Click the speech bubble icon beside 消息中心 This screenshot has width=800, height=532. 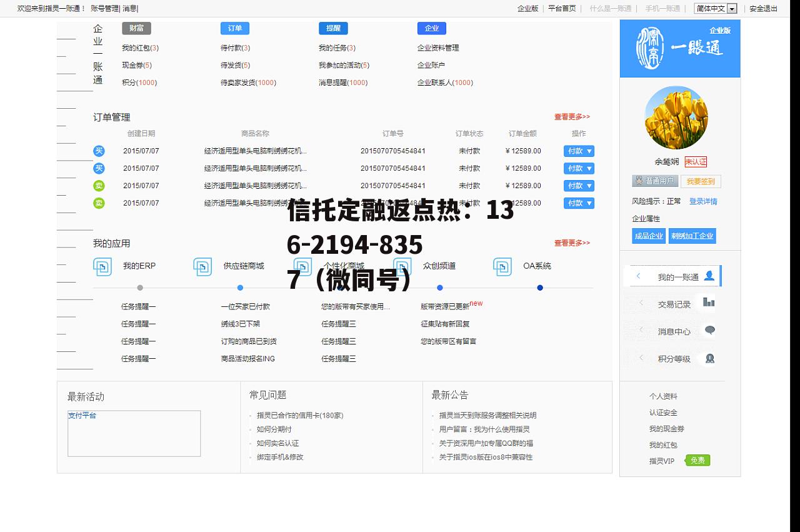[709, 330]
